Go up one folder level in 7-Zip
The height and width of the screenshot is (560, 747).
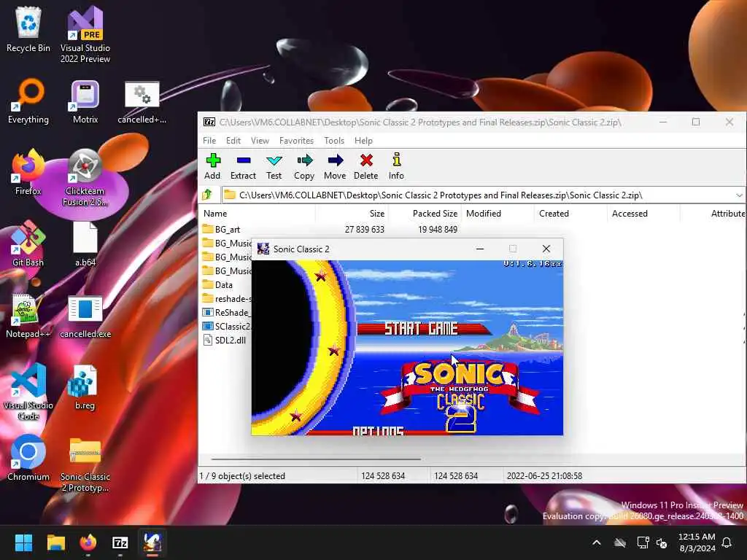207,195
